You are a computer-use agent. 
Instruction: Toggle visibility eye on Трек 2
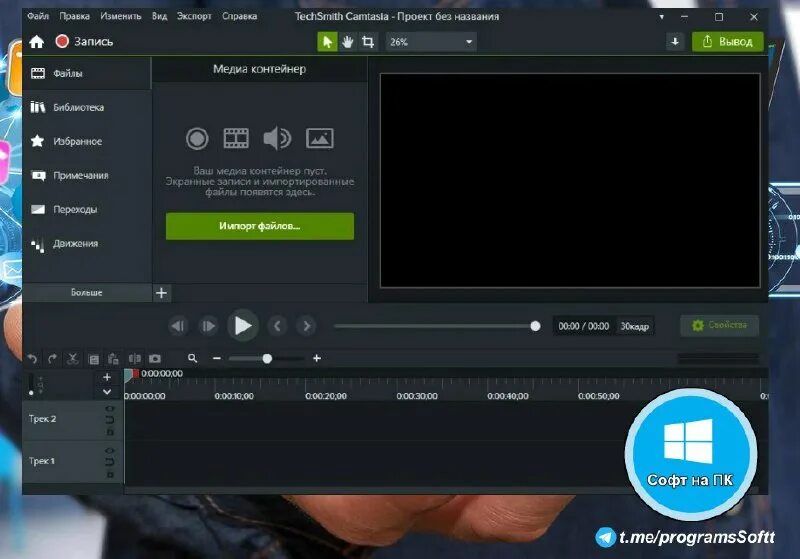point(110,409)
